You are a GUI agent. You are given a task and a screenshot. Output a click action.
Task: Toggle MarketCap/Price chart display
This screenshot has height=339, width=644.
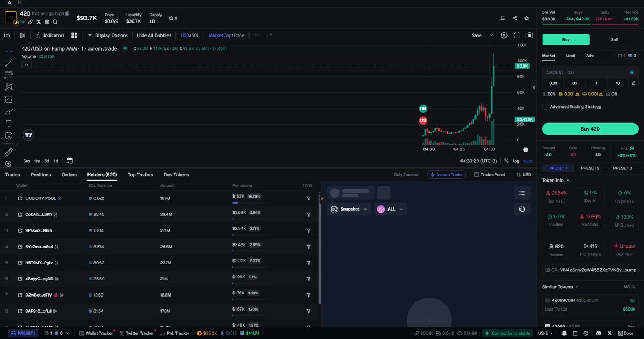pos(226,35)
